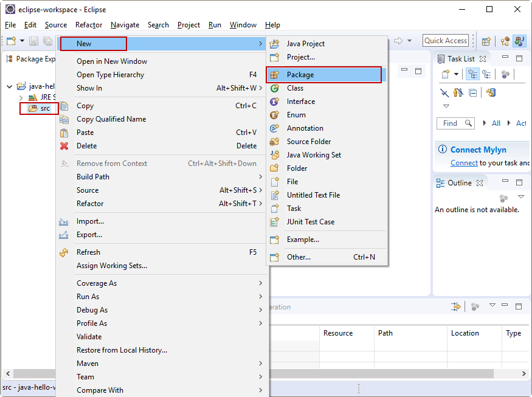This screenshot has height=397, width=532.
Task: Open the File menu
Action: pos(10,25)
